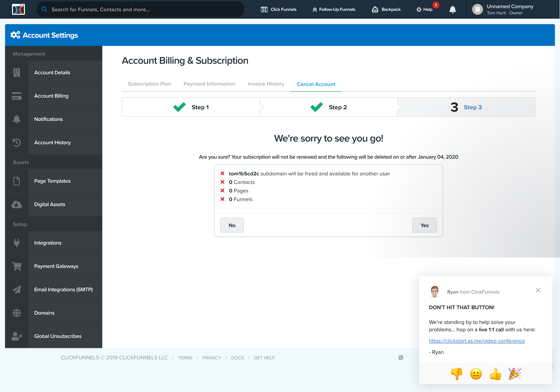Click the Digital Assets cloud icon
This screenshot has height=392, width=560.
(x=17, y=205)
